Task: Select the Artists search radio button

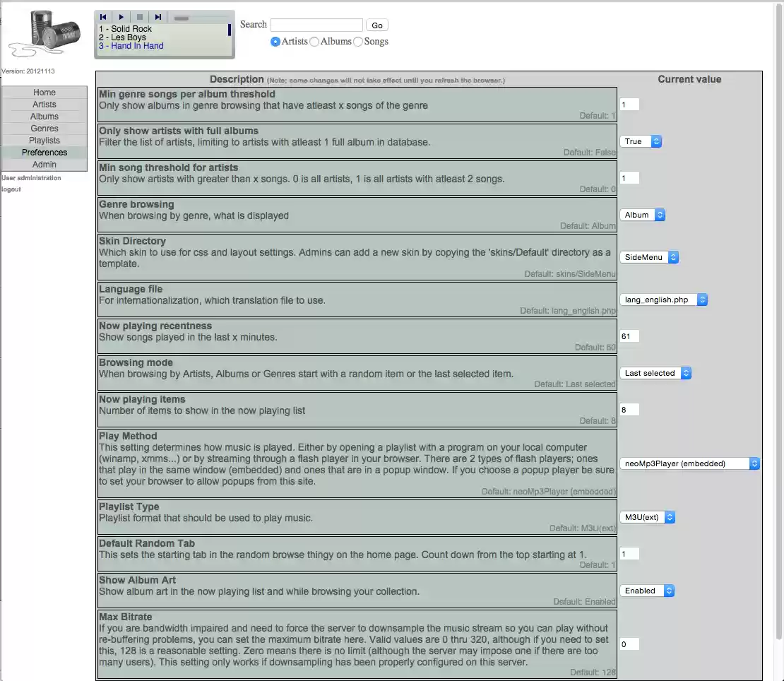Action: tap(275, 41)
